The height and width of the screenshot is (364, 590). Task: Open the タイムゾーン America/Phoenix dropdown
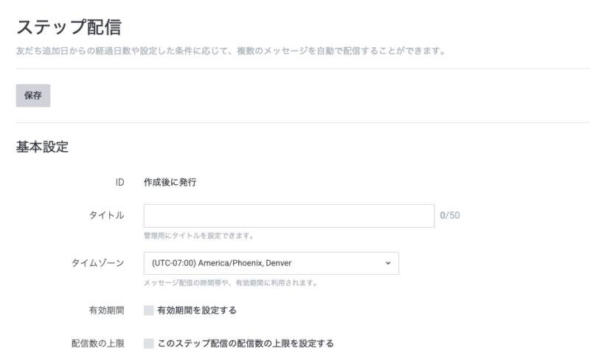pyautogui.click(x=271, y=263)
